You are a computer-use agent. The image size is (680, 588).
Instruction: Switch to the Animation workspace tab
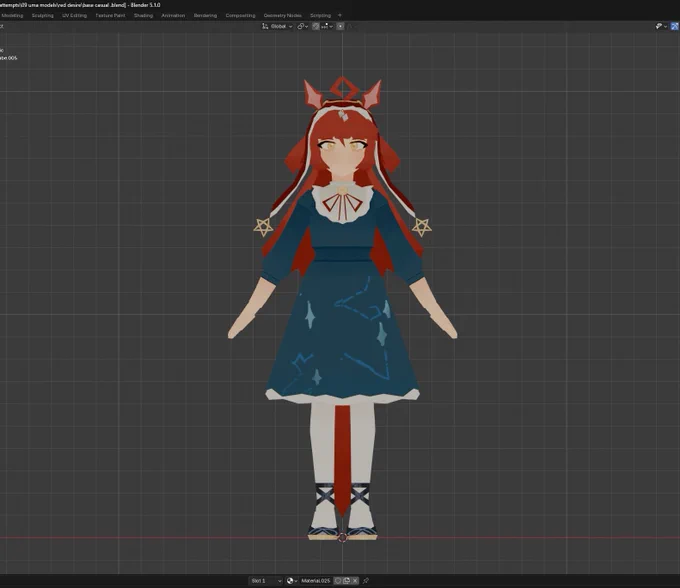pos(173,15)
